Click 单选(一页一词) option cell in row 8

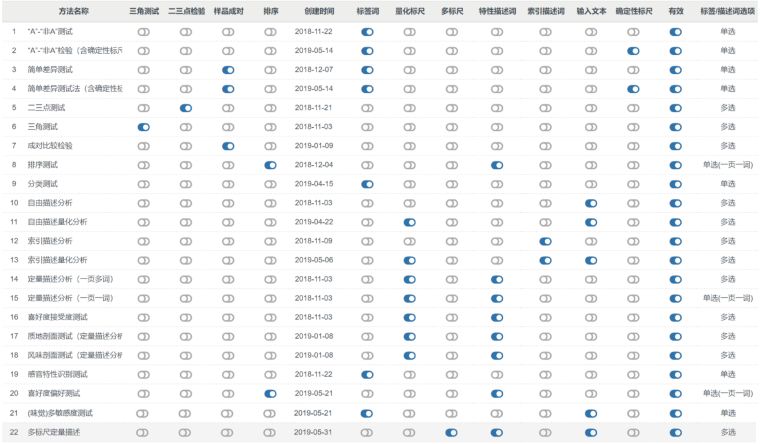click(726, 165)
